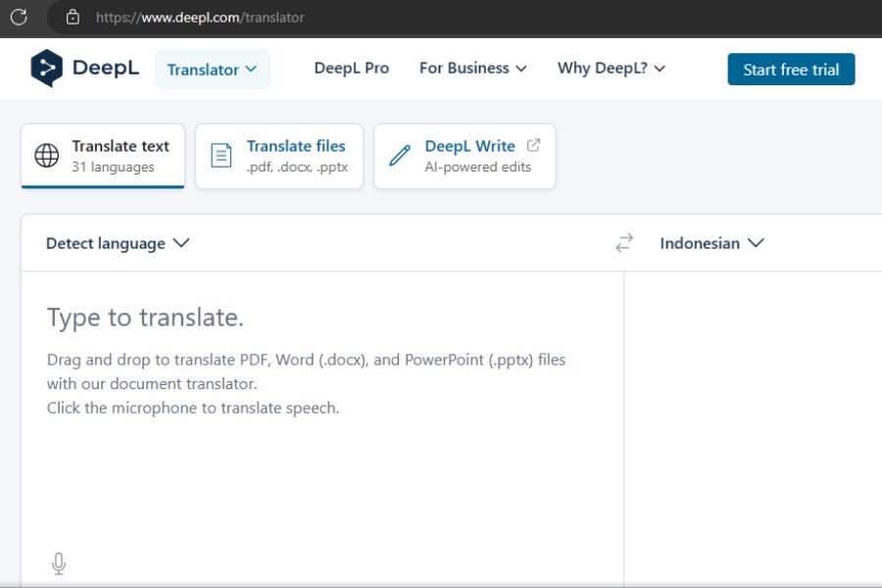
Task: Open the Detect language source selector
Action: [118, 243]
